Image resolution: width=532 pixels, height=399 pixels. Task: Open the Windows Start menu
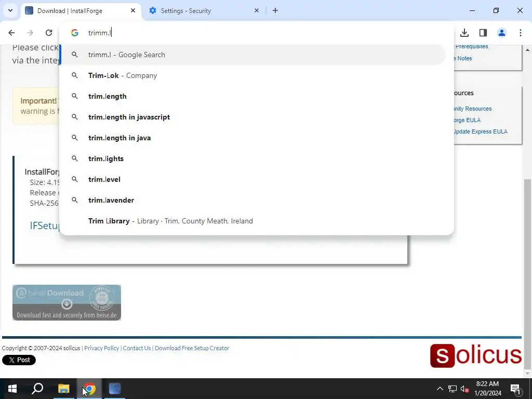pos(12,389)
